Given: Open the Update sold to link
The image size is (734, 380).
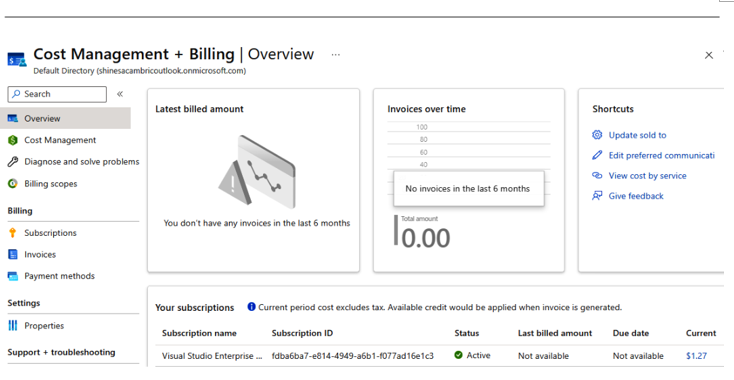Looking at the screenshot, I should pyautogui.click(x=637, y=135).
